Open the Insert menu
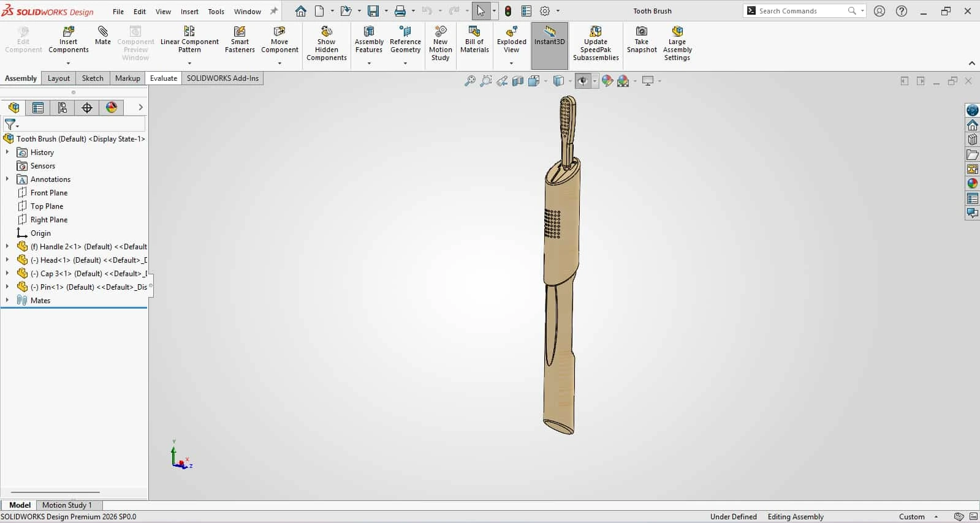 pos(189,11)
